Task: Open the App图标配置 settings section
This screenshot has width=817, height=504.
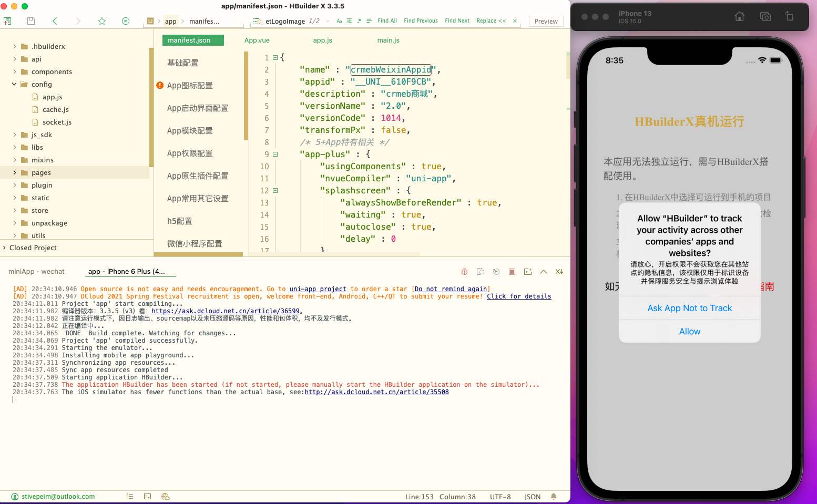Action: tap(191, 85)
